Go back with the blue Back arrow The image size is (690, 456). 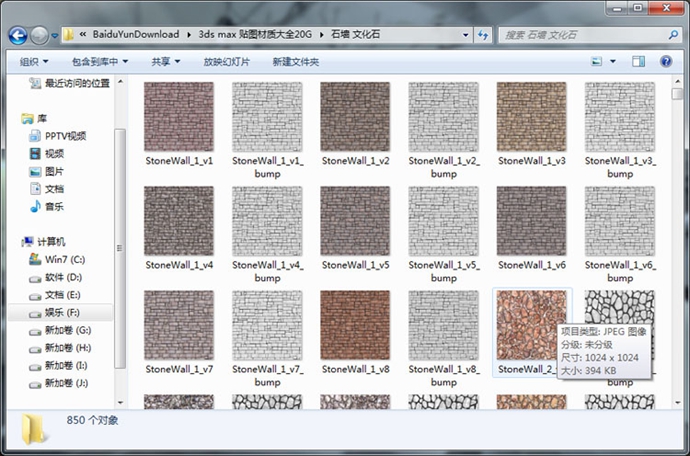(x=18, y=35)
